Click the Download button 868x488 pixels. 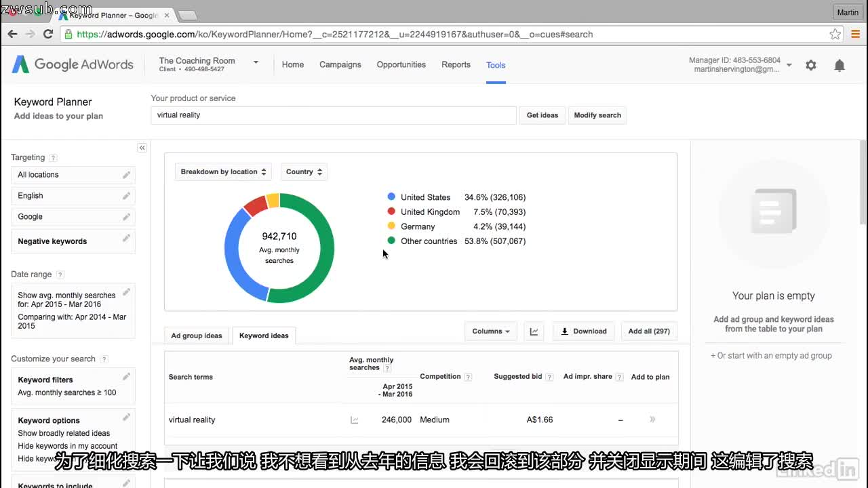(584, 331)
